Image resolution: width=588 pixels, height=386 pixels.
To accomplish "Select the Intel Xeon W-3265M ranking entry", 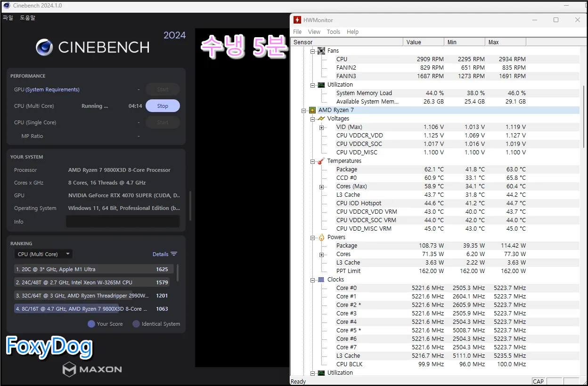I will [94, 282].
